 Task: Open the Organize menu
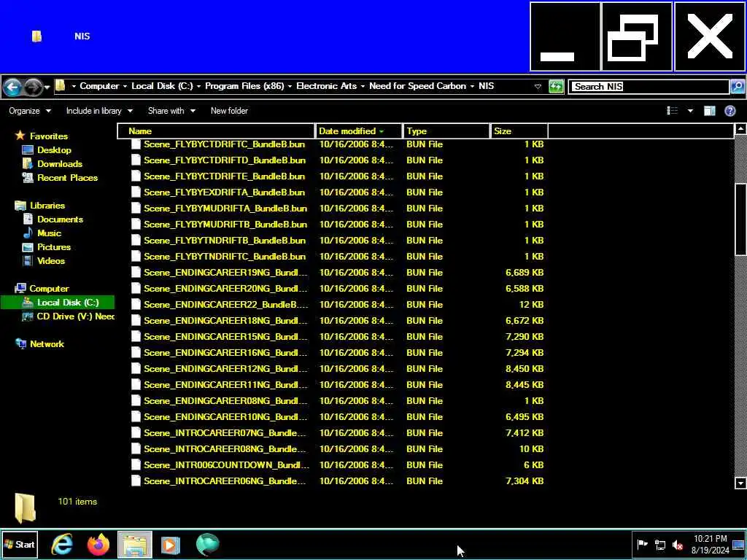tap(29, 111)
